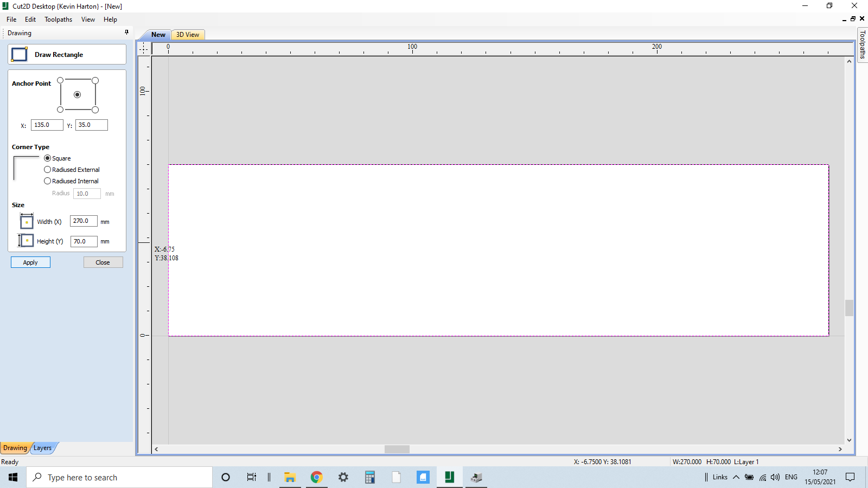Click the horizontal scrollbar thumb
The height and width of the screenshot is (488, 868).
pyautogui.click(x=397, y=449)
